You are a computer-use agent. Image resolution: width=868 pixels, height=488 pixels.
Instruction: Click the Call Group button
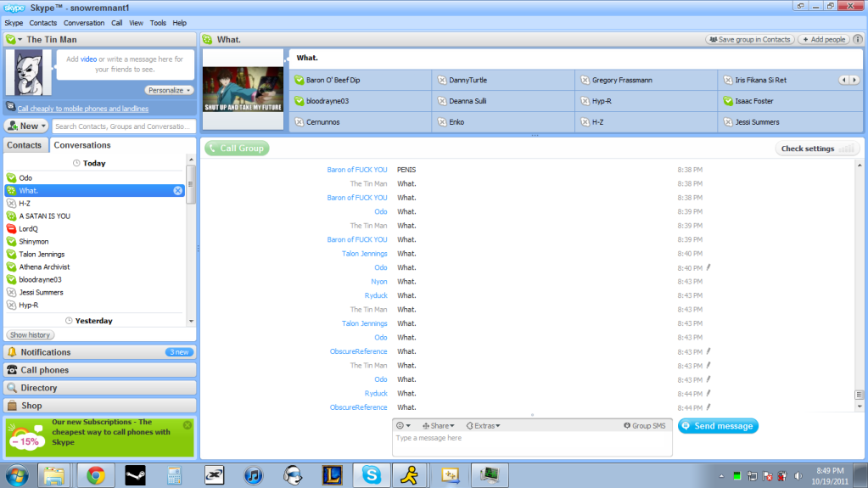(x=236, y=149)
